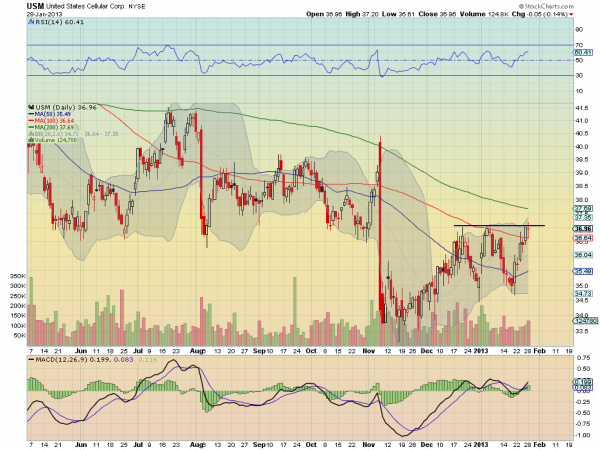The image size is (600, 450).
Task: Click the red 'MA(100) 36.64' legend entry
Action: (x=51, y=121)
